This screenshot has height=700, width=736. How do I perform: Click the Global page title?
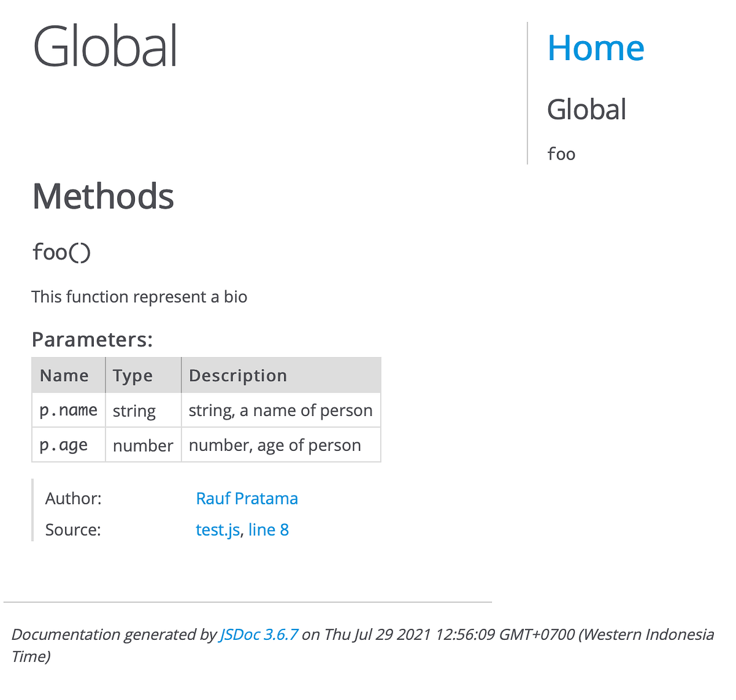(x=105, y=46)
